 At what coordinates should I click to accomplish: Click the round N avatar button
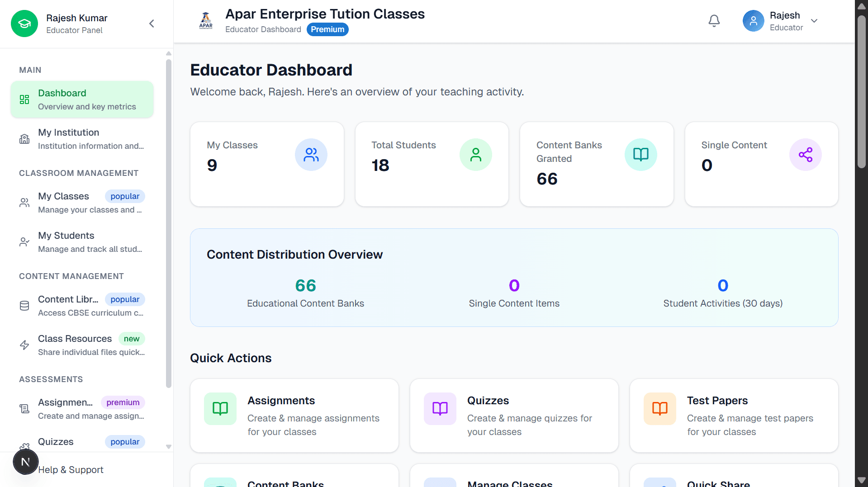tap(25, 462)
